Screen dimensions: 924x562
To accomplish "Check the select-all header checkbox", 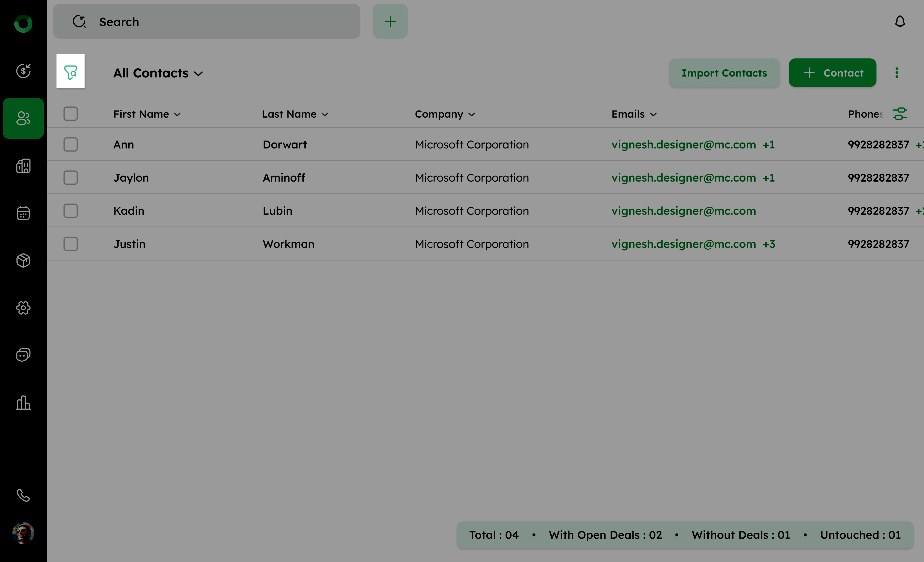I will [71, 114].
